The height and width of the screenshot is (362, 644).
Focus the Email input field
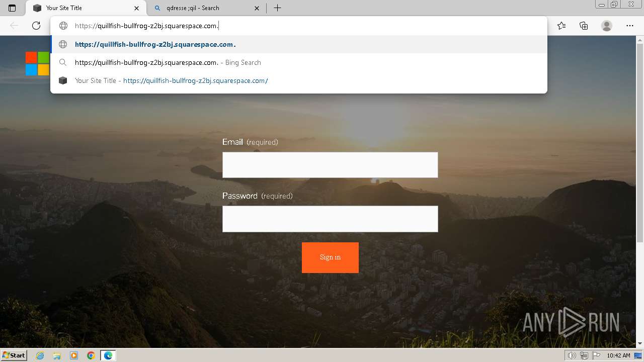pos(330,165)
